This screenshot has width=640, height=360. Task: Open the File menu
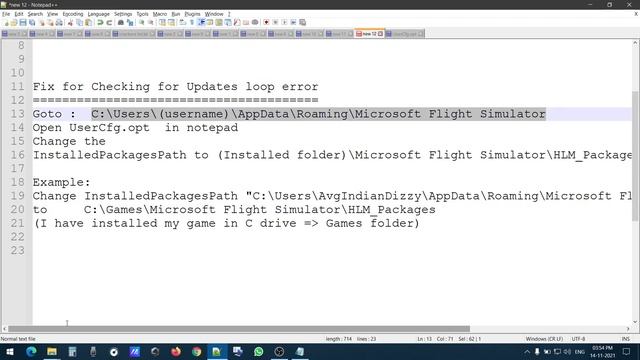click(6, 14)
